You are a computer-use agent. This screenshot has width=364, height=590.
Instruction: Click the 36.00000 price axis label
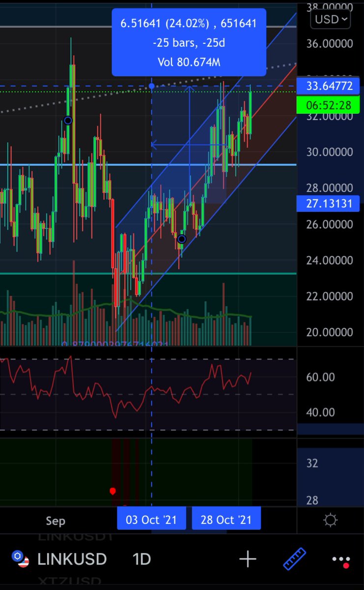coord(330,44)
